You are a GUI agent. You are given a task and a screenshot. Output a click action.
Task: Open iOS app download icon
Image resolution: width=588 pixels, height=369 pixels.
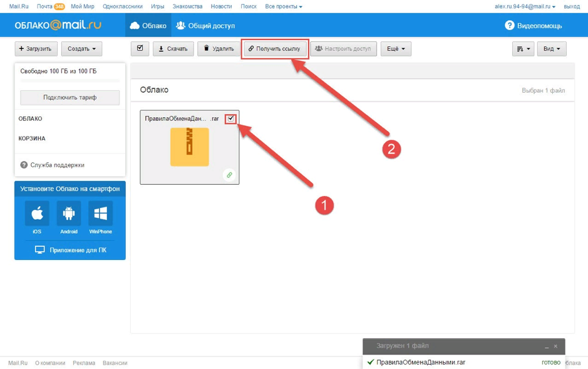[37, 213]
